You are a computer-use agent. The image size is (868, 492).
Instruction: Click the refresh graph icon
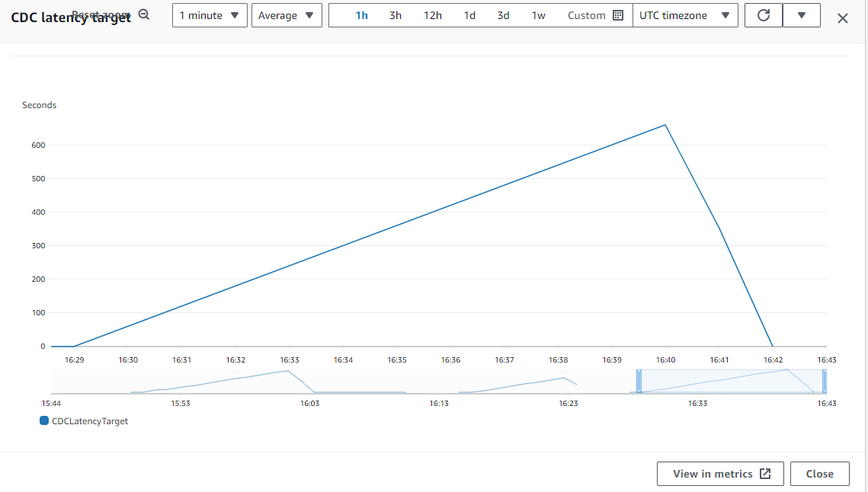point(763,15)
